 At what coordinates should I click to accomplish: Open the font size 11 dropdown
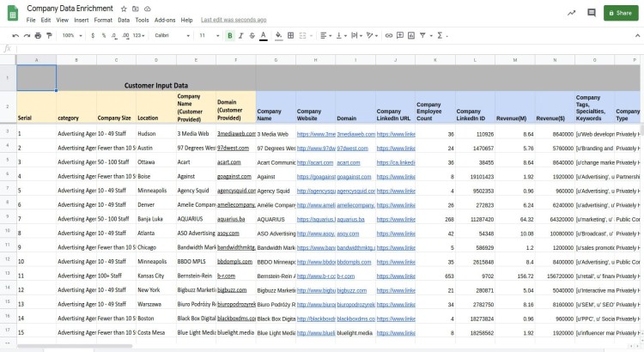(x=210, y=36)
